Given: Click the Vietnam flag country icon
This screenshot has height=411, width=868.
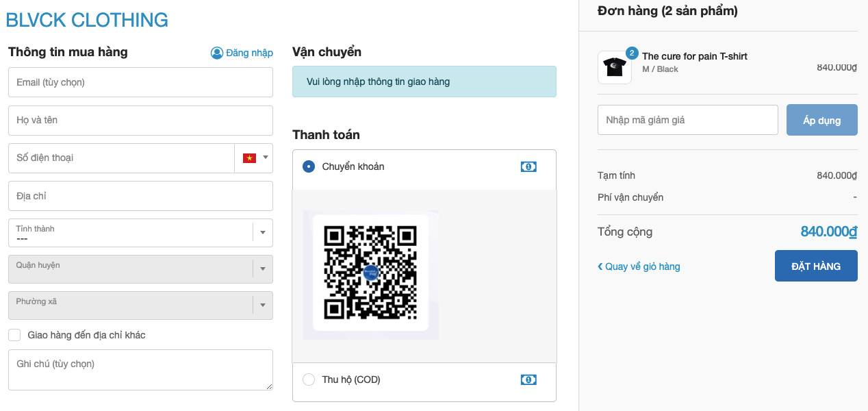Looking at the screenshot, I should (x=249, y=158).
